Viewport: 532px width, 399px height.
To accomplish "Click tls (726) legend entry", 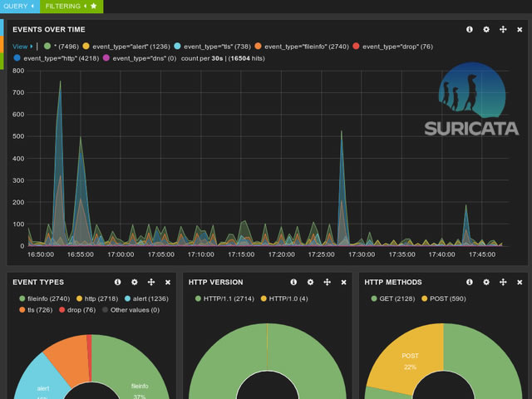I will coord(36,310).
